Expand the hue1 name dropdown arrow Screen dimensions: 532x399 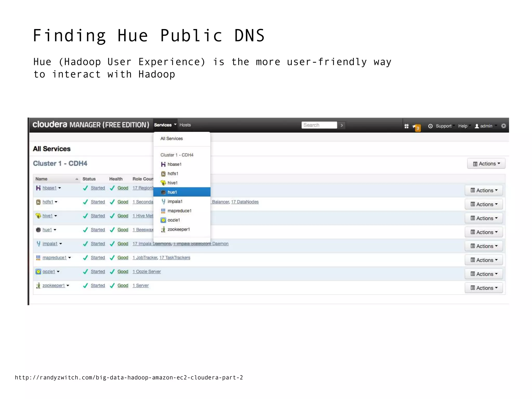tap(55, 230)
